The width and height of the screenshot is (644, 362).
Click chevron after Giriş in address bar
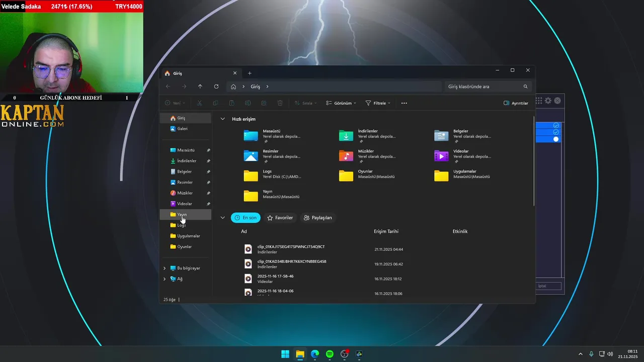click(x=267, y=86)
